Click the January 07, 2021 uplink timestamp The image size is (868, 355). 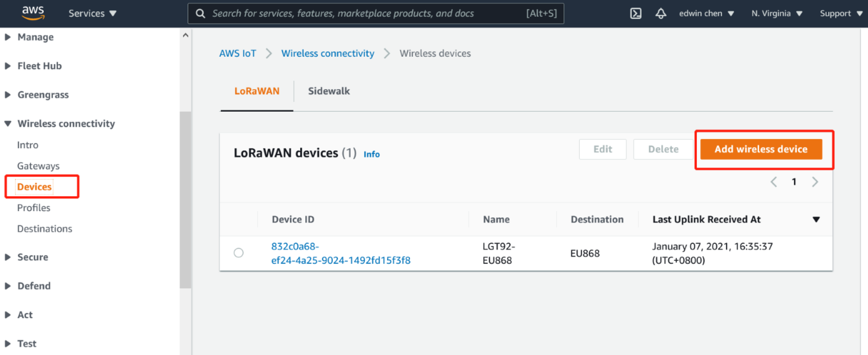712,254
